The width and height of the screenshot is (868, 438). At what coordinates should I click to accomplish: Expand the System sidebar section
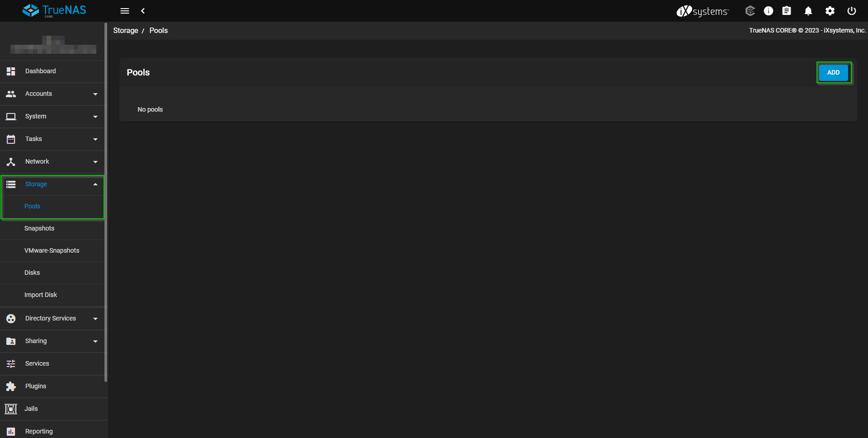pyautogui.click(x=52, y=117)
